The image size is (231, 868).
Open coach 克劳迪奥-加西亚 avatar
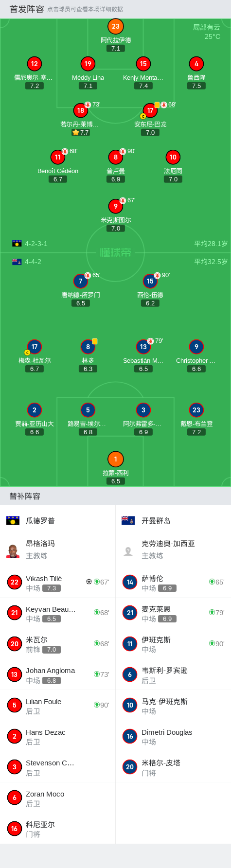(128, 550)
